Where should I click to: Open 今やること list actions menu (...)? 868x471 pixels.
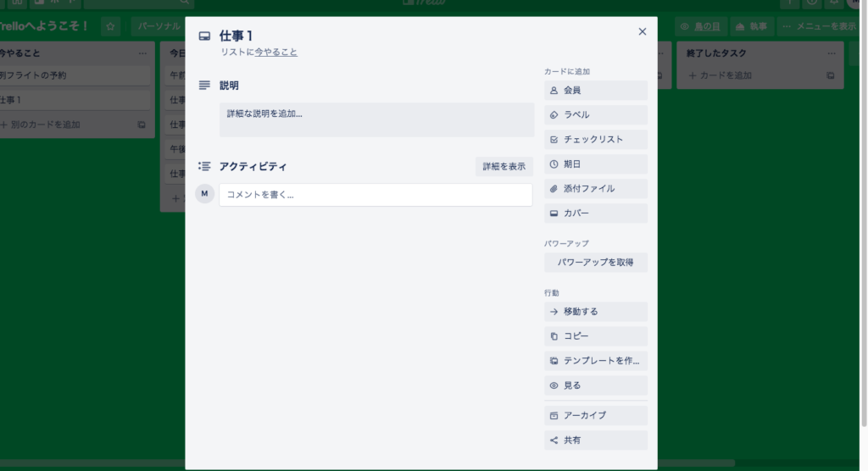tap(142, 53)
